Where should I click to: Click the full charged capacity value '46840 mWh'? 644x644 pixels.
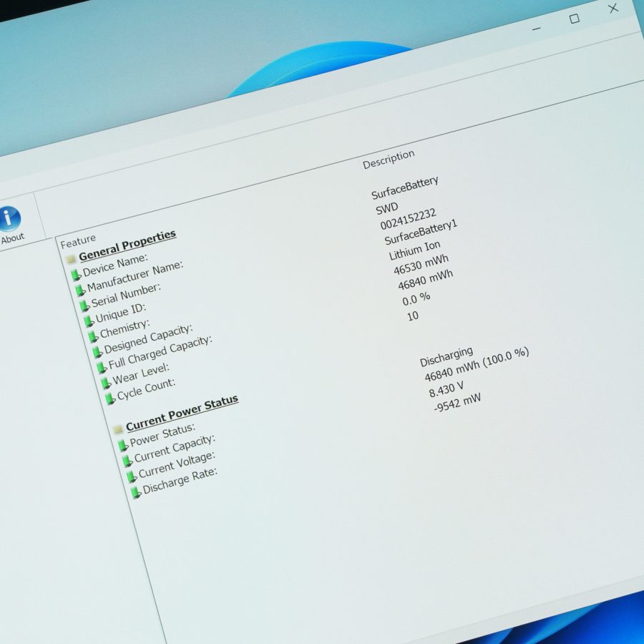pyautogui.click(x=426, y=280)
